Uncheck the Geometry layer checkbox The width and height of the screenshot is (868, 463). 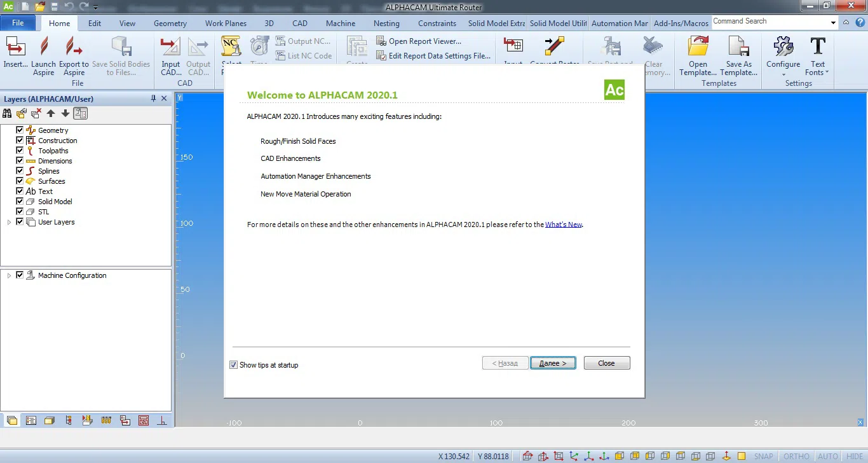20,130
